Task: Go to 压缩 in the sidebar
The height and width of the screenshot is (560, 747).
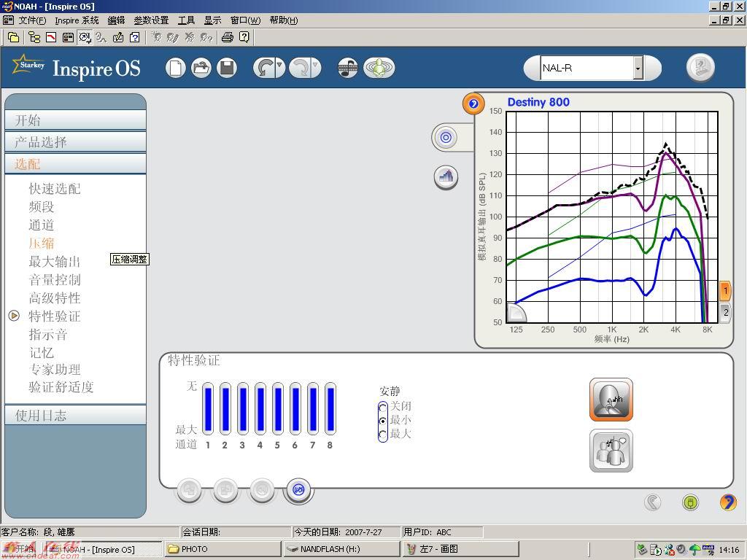Action: point(42,243)
